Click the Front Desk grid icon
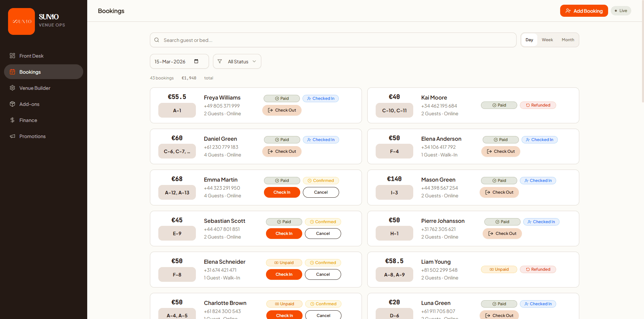Image resolution: width=644 pixels, height=319 pixels. (x=12, y=56)
